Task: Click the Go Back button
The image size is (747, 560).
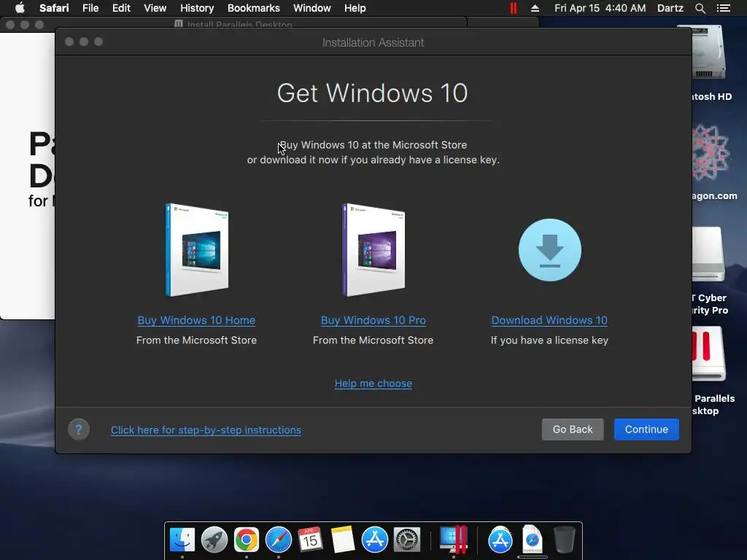Action: [573, 429]
